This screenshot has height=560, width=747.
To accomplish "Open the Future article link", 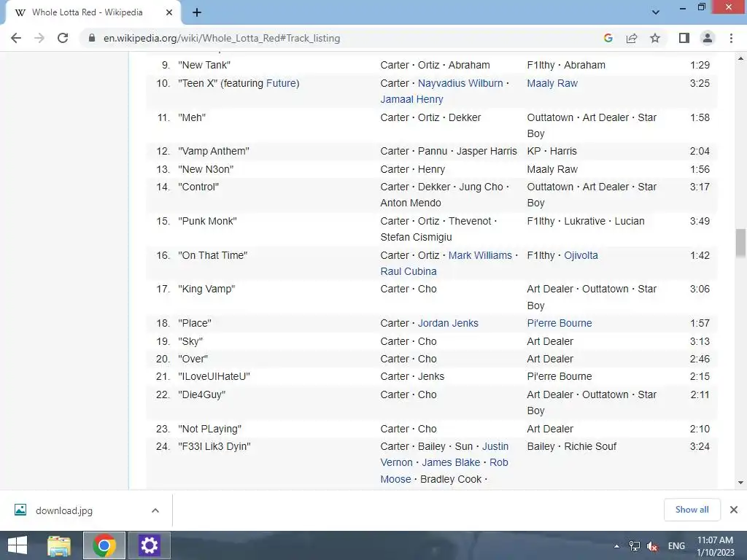I will (281, 83).
